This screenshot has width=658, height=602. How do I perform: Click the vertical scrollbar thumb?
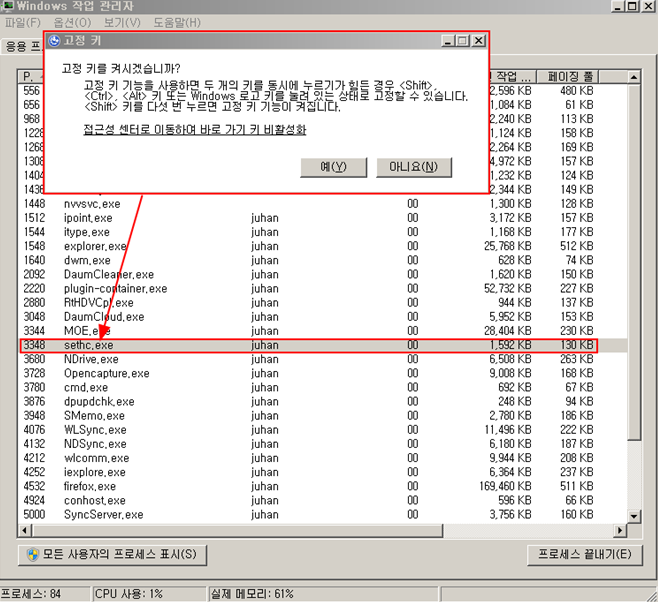[x=634, y=262]
